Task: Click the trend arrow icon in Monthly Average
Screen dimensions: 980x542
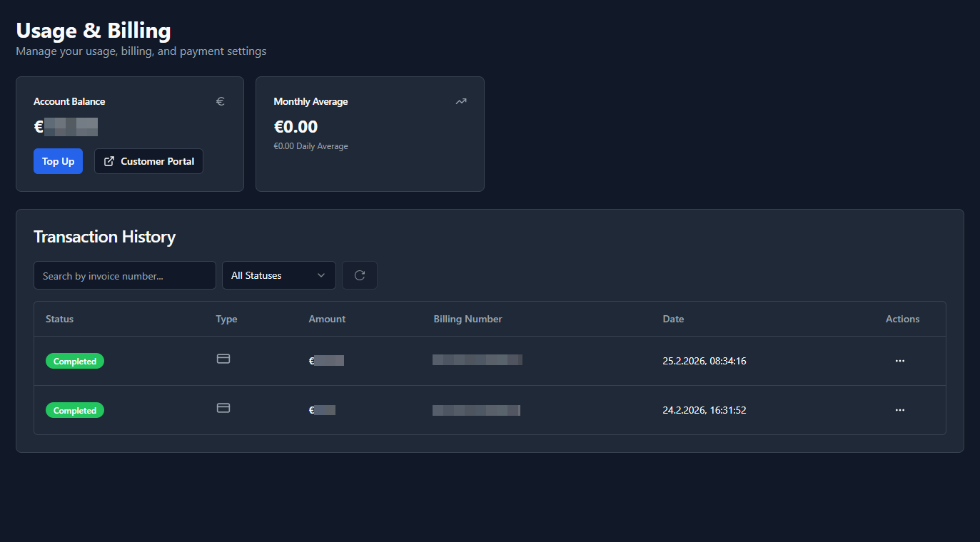Action: pos(461,101)
